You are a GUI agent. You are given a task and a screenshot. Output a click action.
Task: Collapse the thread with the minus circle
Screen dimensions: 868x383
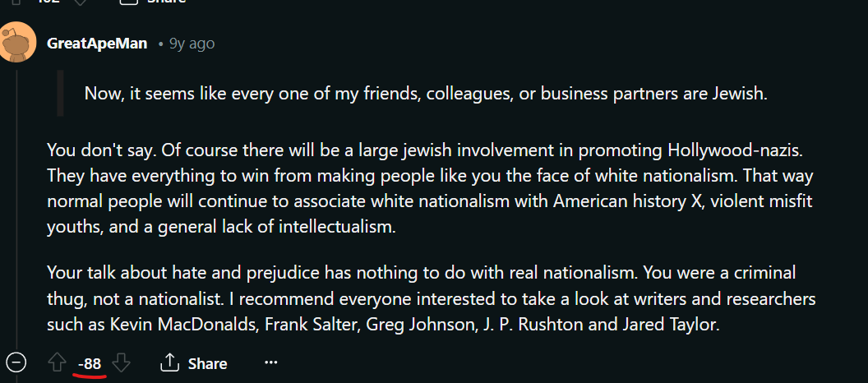tap(17, 363)
